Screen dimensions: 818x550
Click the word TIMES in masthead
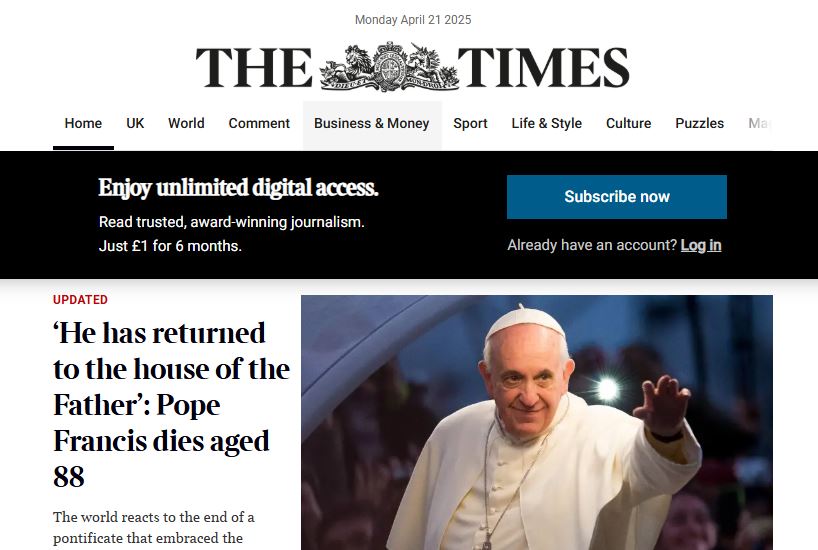(x=544, y=67)
